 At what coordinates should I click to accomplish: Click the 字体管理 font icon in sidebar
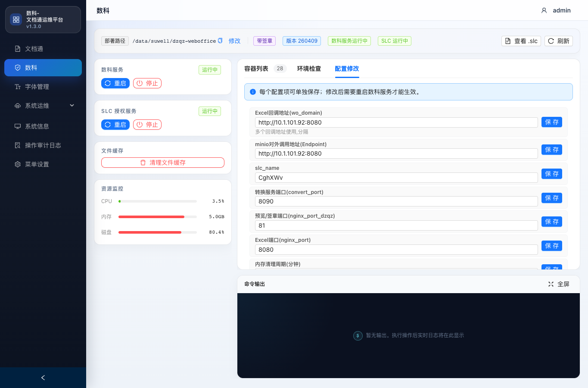pyautogui.click(x=18, y=87)
